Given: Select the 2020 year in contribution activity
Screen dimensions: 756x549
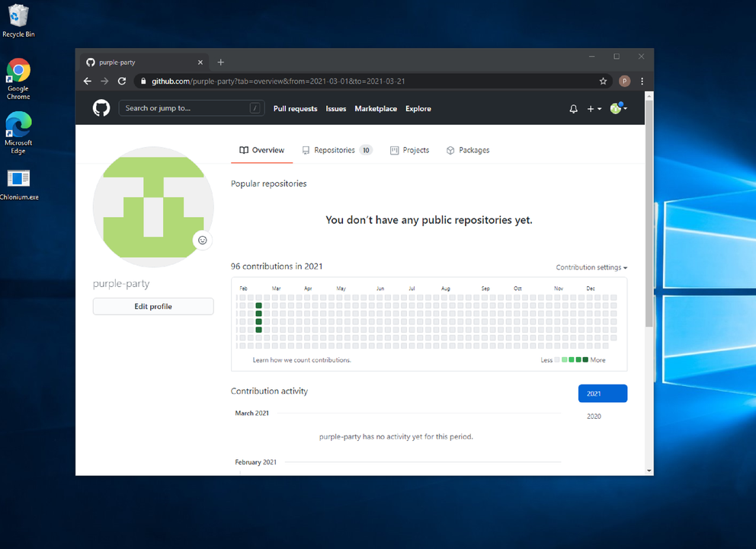Looking at the screenshot, I should coord(594,416).
